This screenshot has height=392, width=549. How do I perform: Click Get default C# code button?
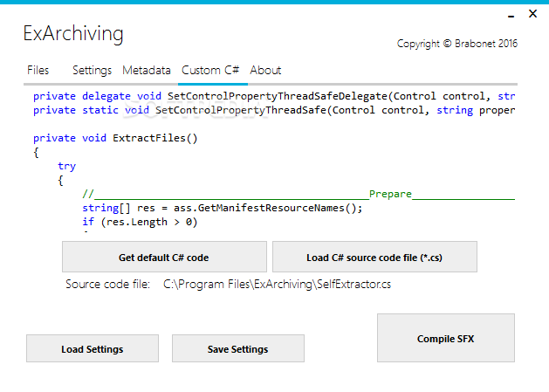[x=164, y=257]
